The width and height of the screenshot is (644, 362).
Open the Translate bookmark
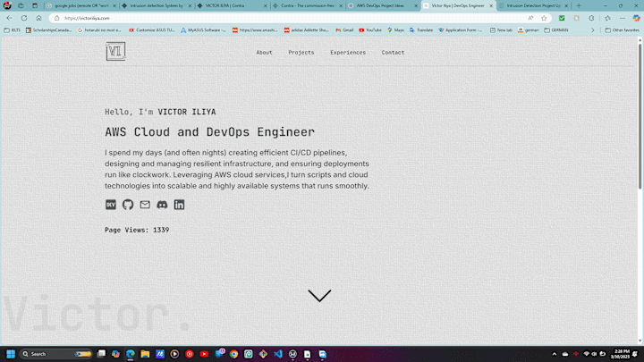[421, 30]
